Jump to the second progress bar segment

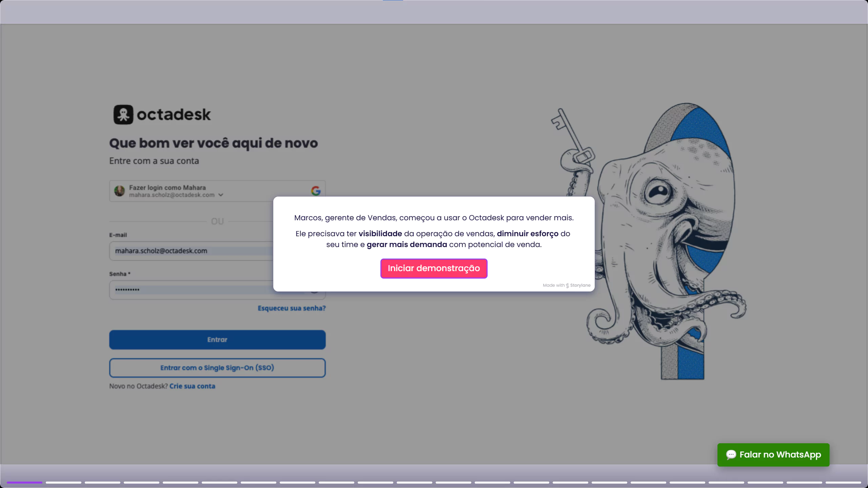click(63, 482)
